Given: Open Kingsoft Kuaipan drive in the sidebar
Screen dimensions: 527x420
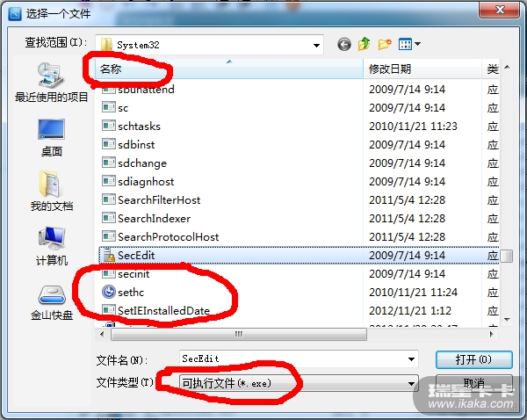Looking at the screenshot, I should coord(52,302).
